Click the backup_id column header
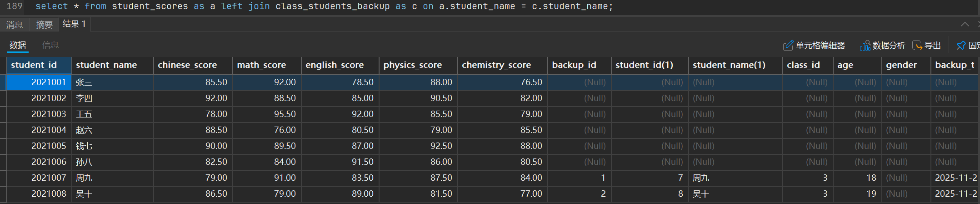 pos(580,65)
